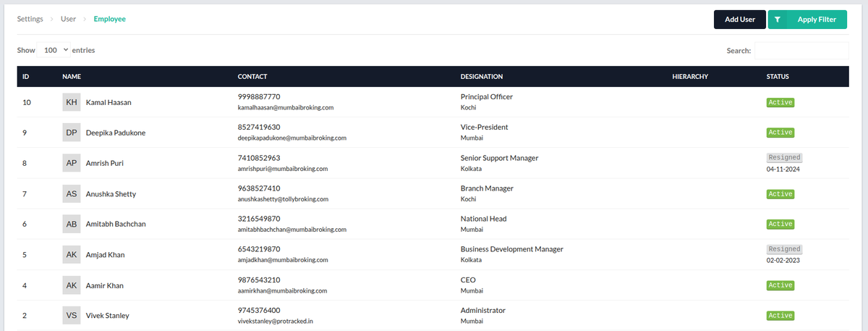This screenshot has height=331, width=868.
Task: Sort by the Designation column header
Action: 482,77
